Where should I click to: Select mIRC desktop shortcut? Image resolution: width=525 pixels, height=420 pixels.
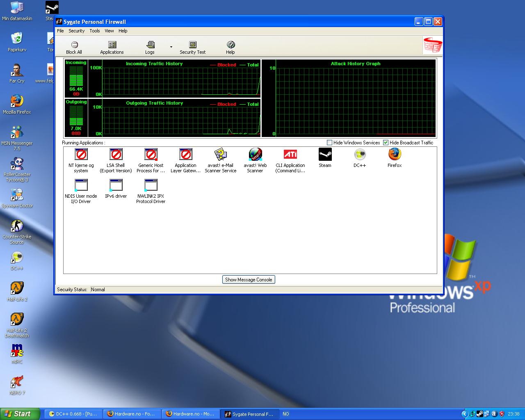click(17, 354)
